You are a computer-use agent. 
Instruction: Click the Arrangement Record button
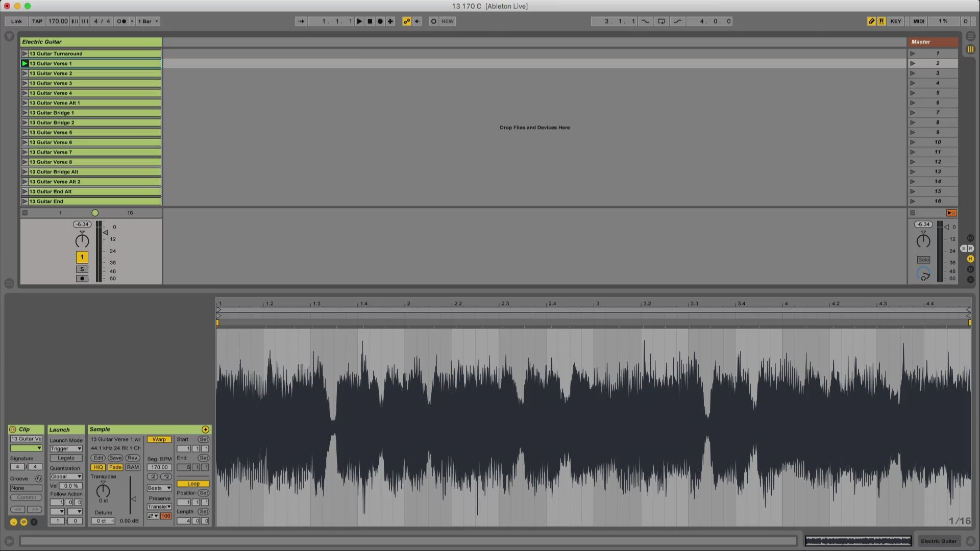tap(380, 21)
